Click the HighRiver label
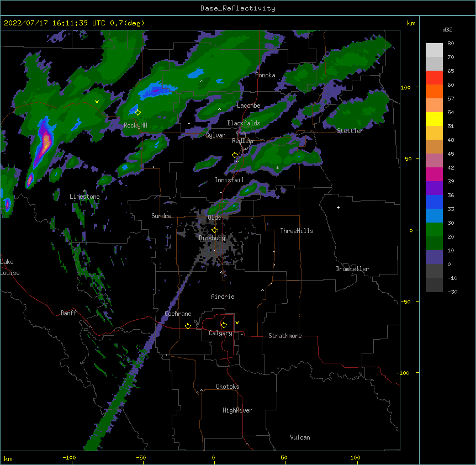Viewport: 476px width, 465px height. pos(237,410)
